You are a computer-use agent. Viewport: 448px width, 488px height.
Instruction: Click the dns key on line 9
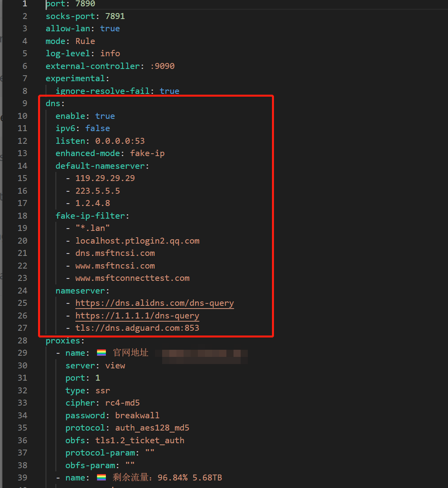tap(53, 103)
